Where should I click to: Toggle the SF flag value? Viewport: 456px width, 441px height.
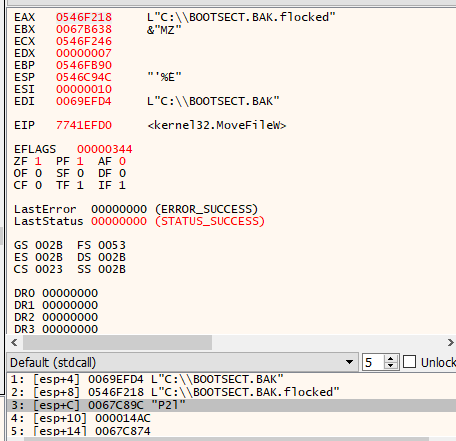(80, 173)
